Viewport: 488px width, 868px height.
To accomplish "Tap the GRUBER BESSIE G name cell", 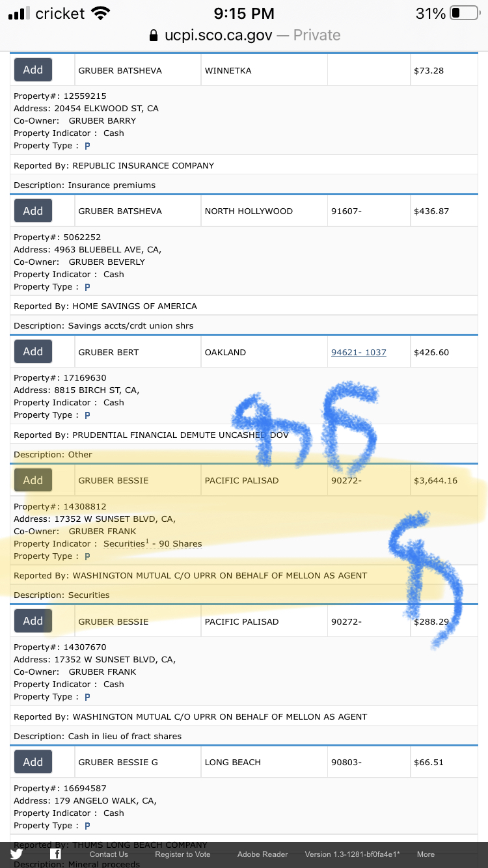I will pyautogui.click(x=137, y=762).
